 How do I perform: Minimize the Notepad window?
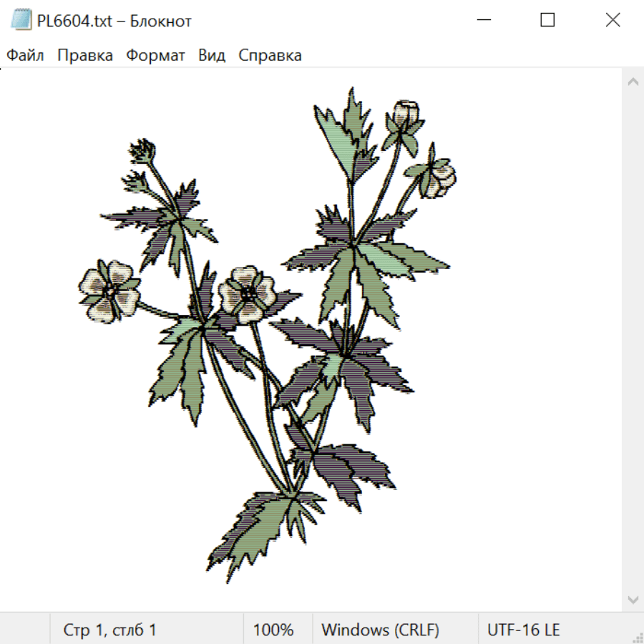(x=484, y=20)
